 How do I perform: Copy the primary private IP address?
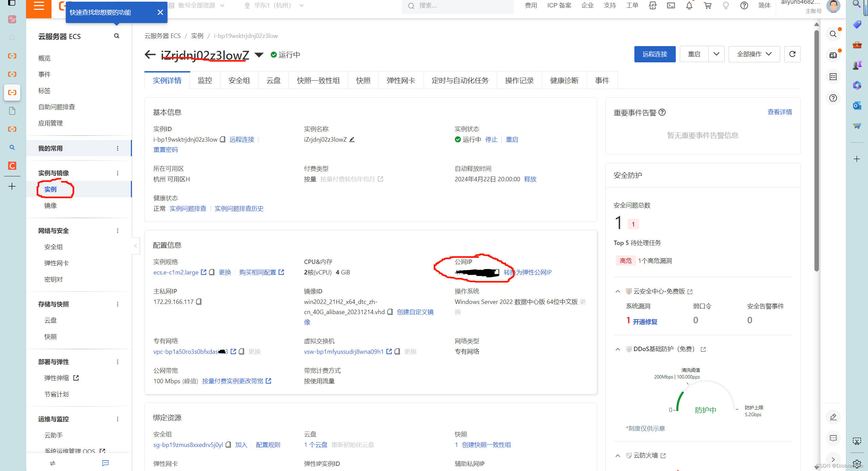199,302
